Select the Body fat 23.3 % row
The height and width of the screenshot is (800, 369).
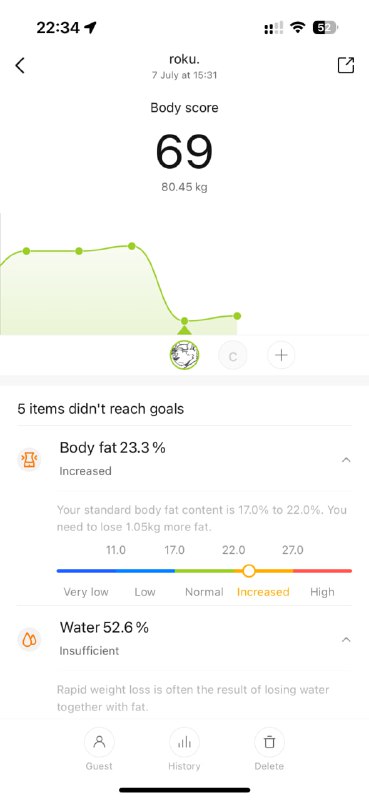[184, 459]
